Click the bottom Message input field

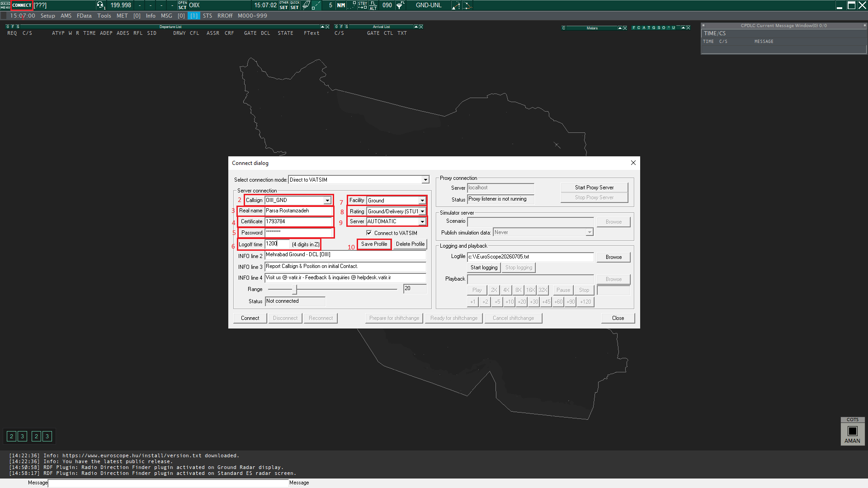tap(168, 483)
